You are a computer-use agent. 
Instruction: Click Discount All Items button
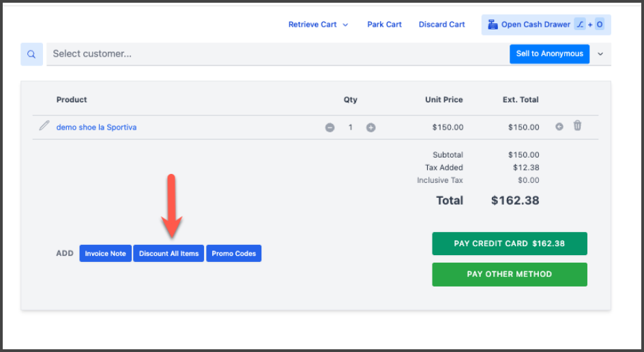pyautogui.click(x=169, y=254)
